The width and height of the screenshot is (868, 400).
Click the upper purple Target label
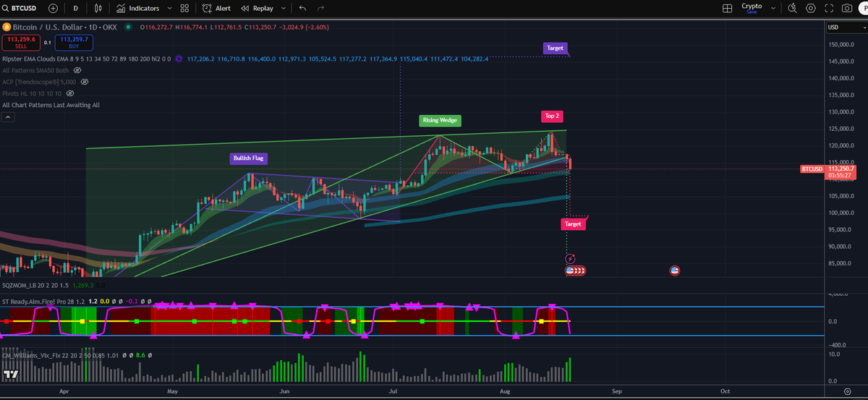[x=555, y=48]
